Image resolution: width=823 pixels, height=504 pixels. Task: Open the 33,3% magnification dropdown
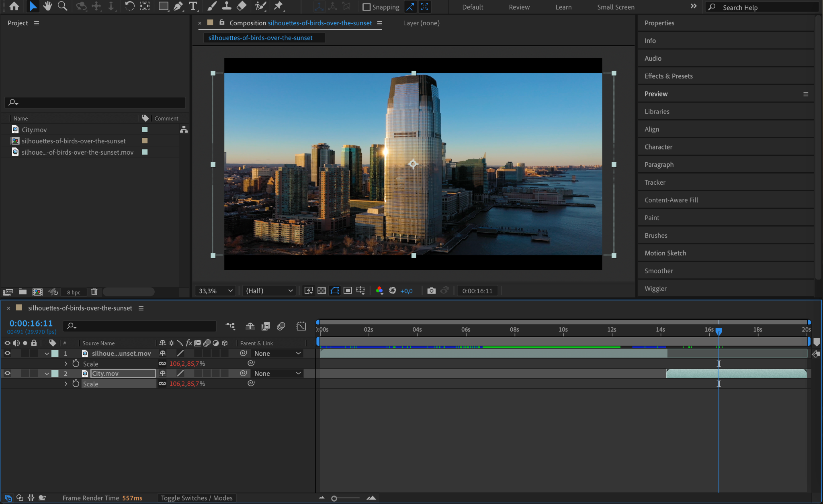216,291
